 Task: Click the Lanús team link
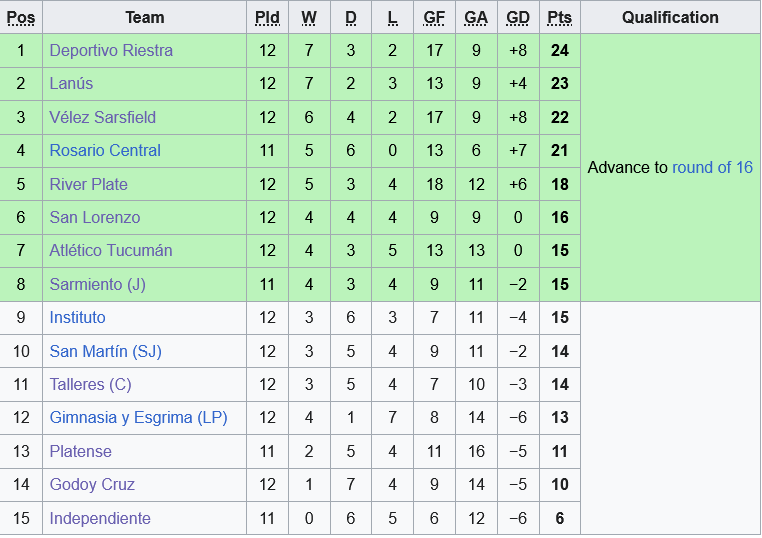(x=71, y=84)
